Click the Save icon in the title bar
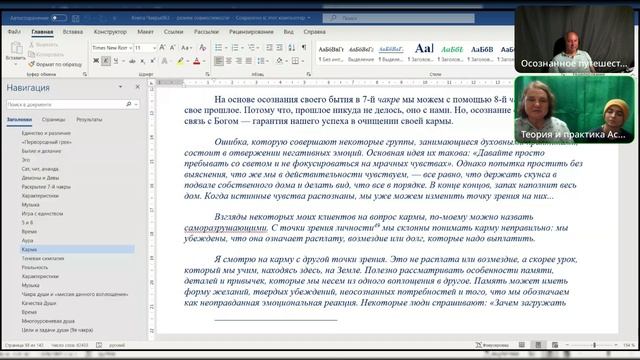The height and width of the screenshot is (360, 640). 76,18
